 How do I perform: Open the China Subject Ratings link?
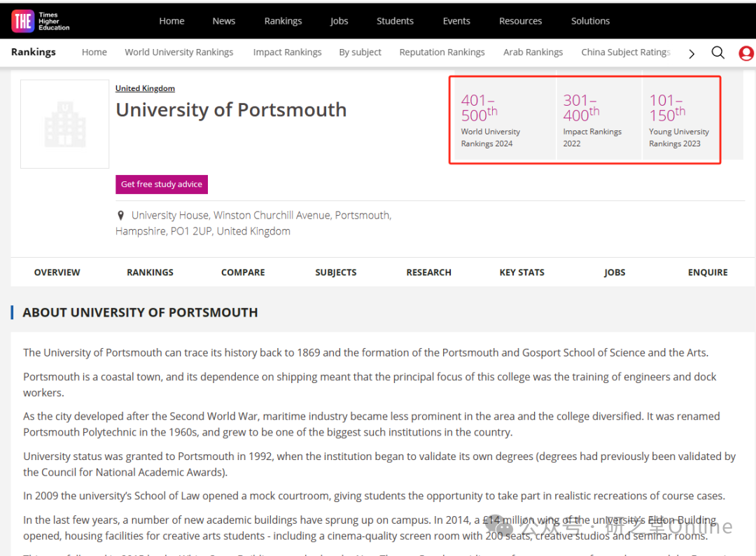[x=625, y=52]
